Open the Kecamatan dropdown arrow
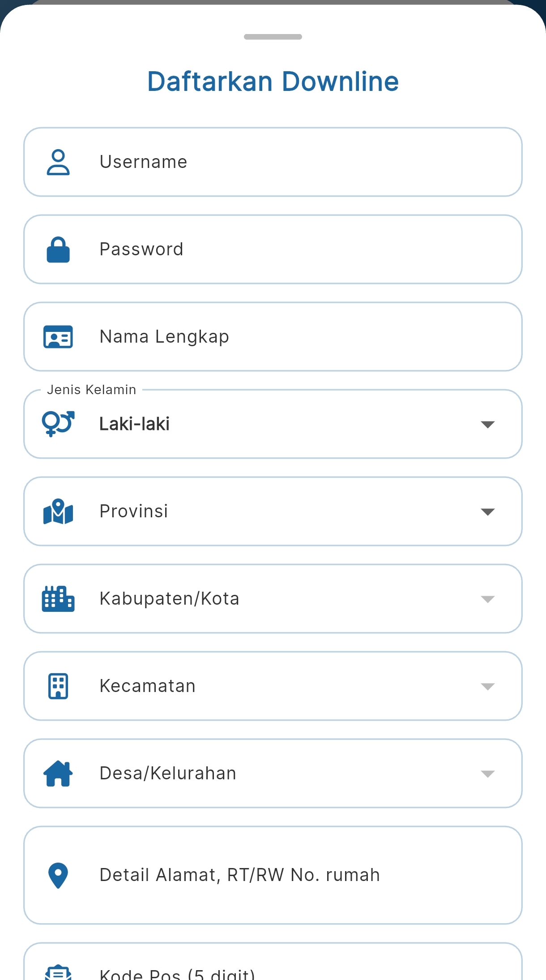Image resolution: width=546 pixels, height=980 pixels. pos(487,686)
